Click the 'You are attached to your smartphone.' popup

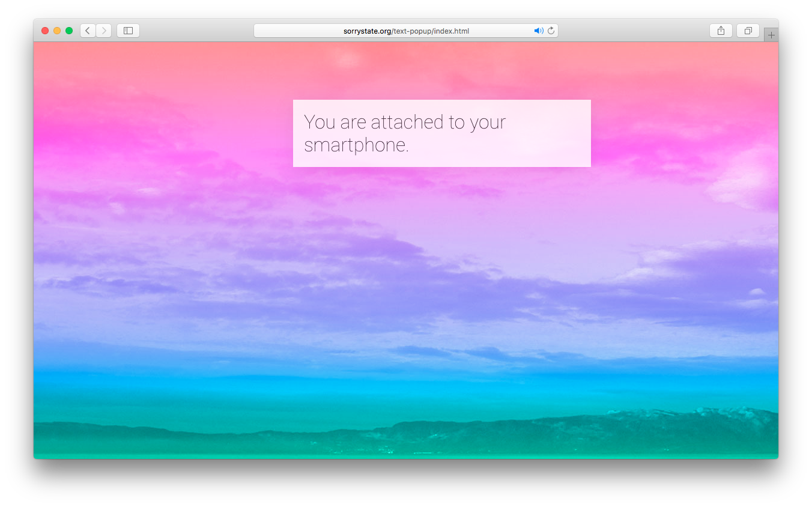(x=442, y=133)
